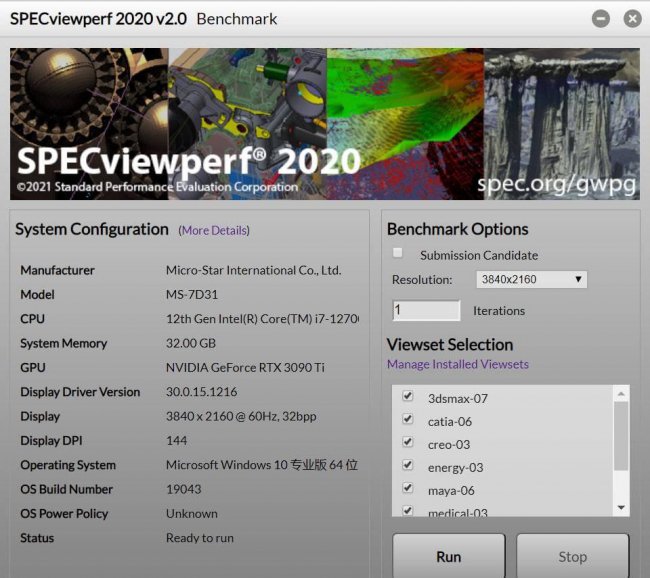
Task: Click the OS Build Number 19043
Action: [184, 489]
